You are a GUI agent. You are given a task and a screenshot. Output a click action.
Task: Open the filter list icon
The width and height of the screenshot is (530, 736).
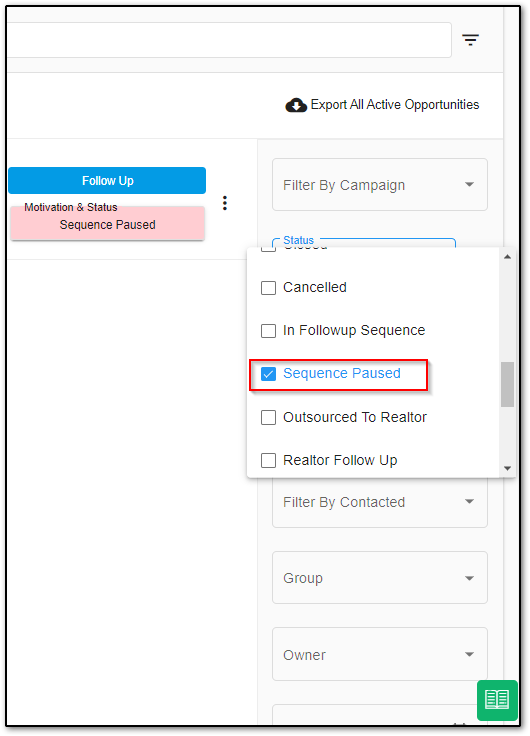(470, 40)
